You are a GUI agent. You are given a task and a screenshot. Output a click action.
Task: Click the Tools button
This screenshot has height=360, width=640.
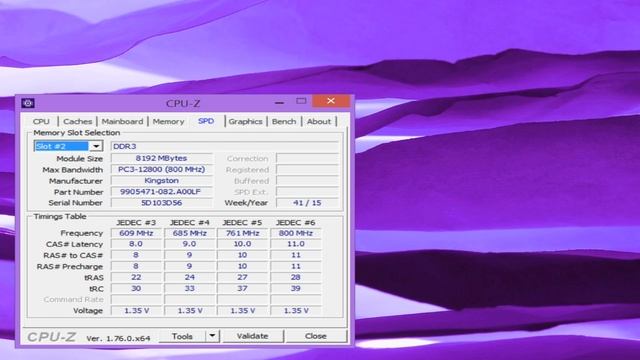point(182,336)
